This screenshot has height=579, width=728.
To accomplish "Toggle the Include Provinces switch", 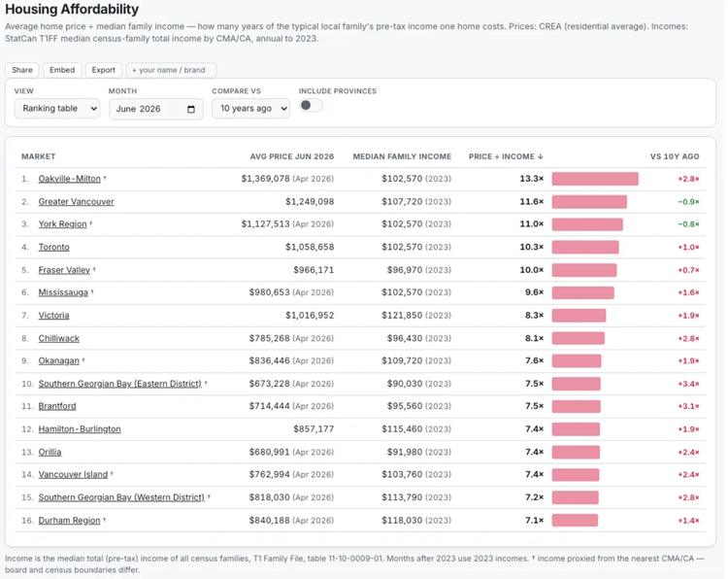I will pyautogui.click(x=311, y=106).
